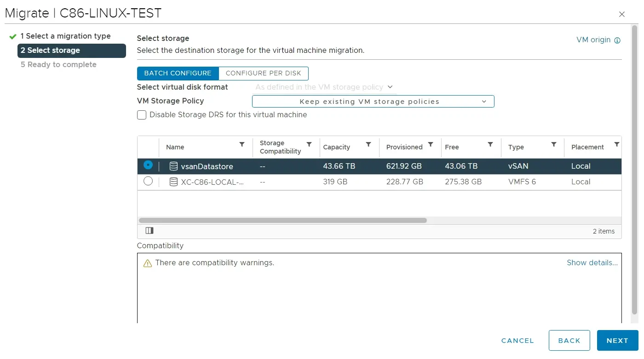The image size is (644, 359).
Task: Switch to Configure Per Disk tab
Action: click(263, 74)
